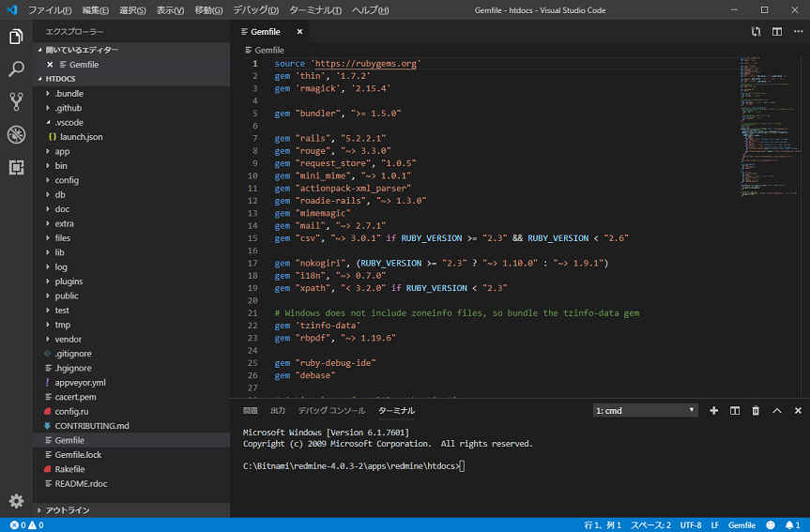Maximize the terminal panel size
The width and height of the screenshot is (810, 532).
point(777,411)
